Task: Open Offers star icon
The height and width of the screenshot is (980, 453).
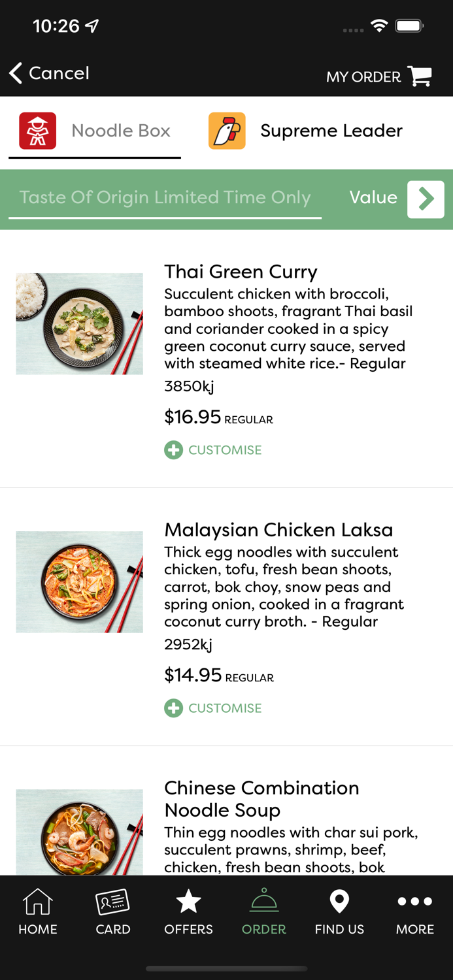Action: pos(188,902)
